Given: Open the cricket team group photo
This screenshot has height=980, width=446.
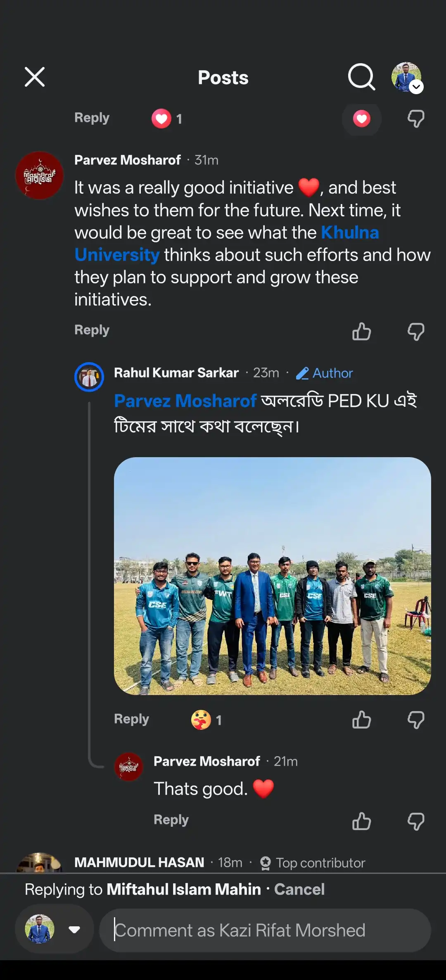Looking at the screenshot, I should [272, 576].
